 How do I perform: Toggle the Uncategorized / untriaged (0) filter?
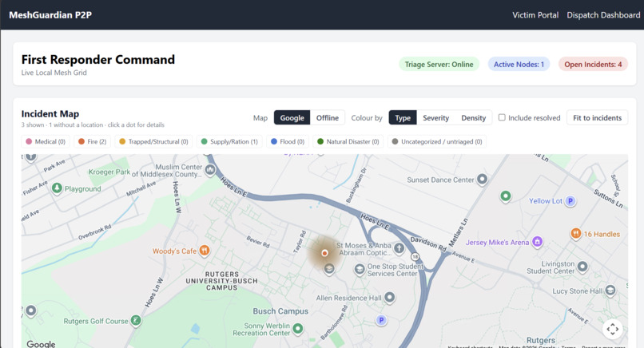coord(437,141)
